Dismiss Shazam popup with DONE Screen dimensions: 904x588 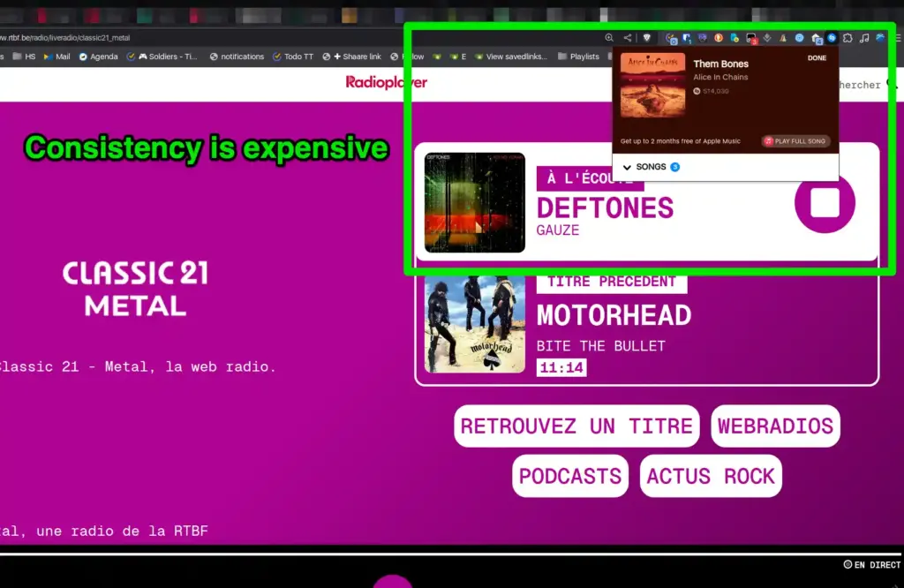point(817,58)
